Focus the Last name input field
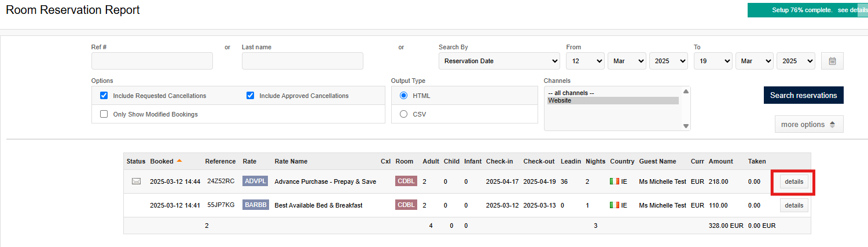 point(303,61)
